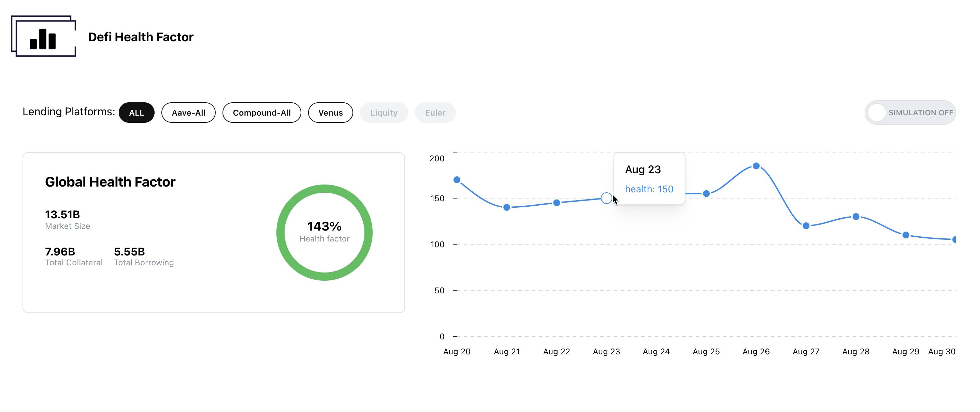Click the Total Collateral label
Viewport: 980px width, 412px height.
74,263
